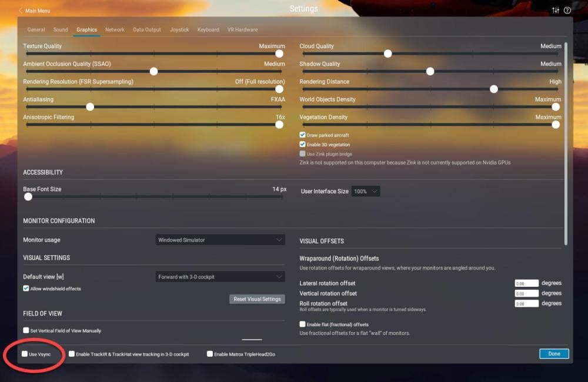Image resolution: width=588 pixels, height=382 pixels.
Task: Click the Reset Visual Settings button
Action: (x=258, y=299)
